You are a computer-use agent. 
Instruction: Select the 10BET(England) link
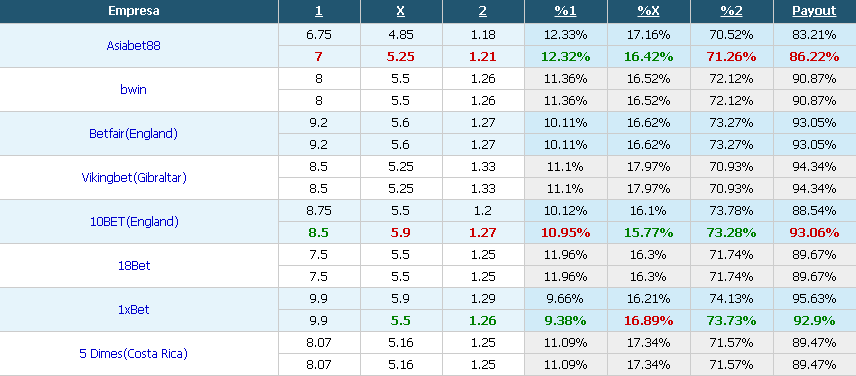point(134,222)
